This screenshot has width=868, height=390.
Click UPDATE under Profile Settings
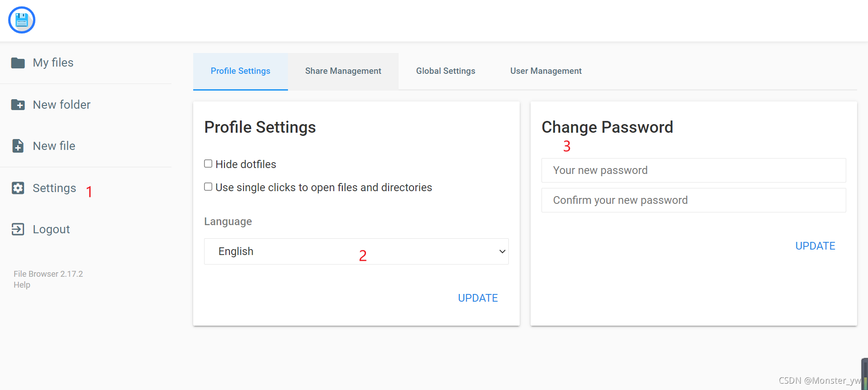tap(478, 298)
